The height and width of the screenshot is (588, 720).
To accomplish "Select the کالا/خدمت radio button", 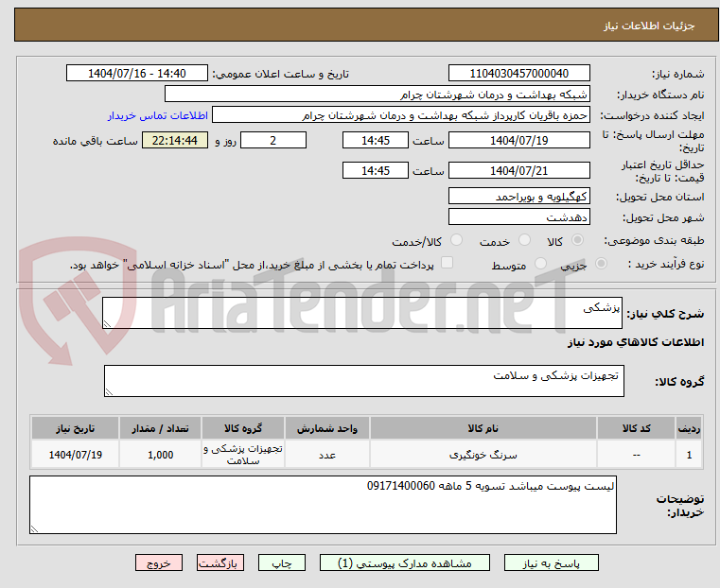I will click(456, 240).
